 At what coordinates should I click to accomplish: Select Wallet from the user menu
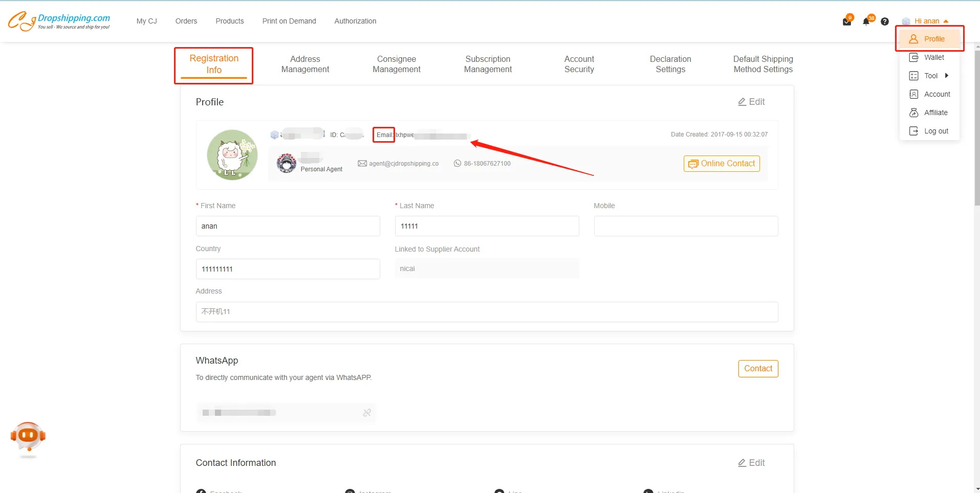[933, 57]
